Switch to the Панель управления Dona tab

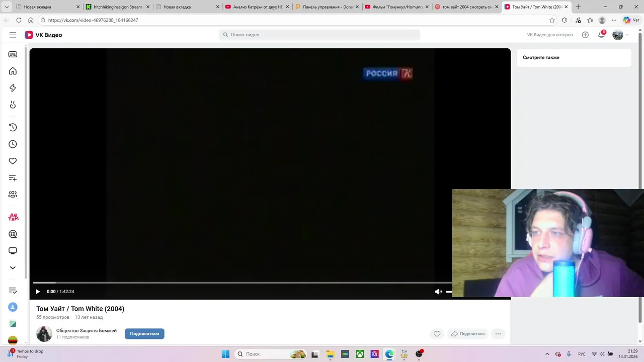coord(327,7)
